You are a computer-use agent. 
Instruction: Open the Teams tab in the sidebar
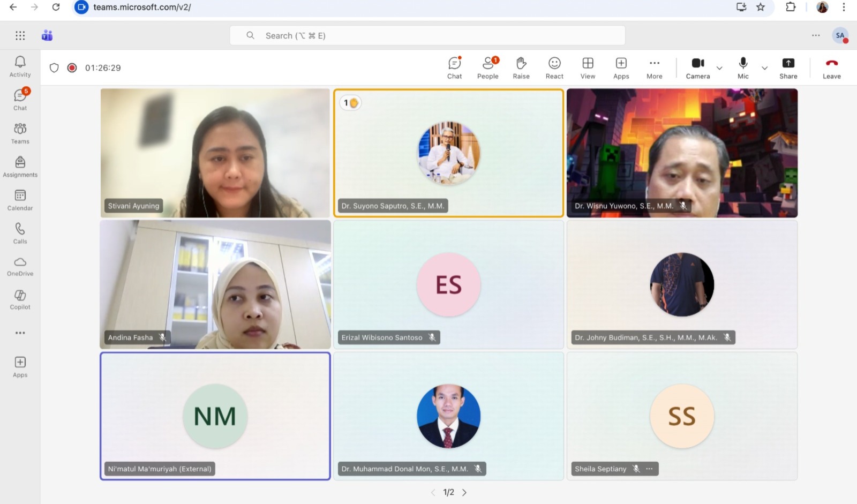(x=20, y=133)
